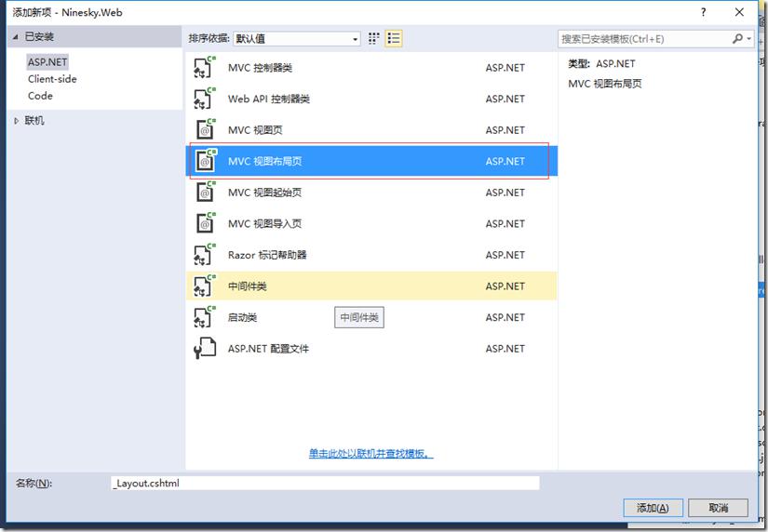Select the 启动类 template item

point(371,317)
